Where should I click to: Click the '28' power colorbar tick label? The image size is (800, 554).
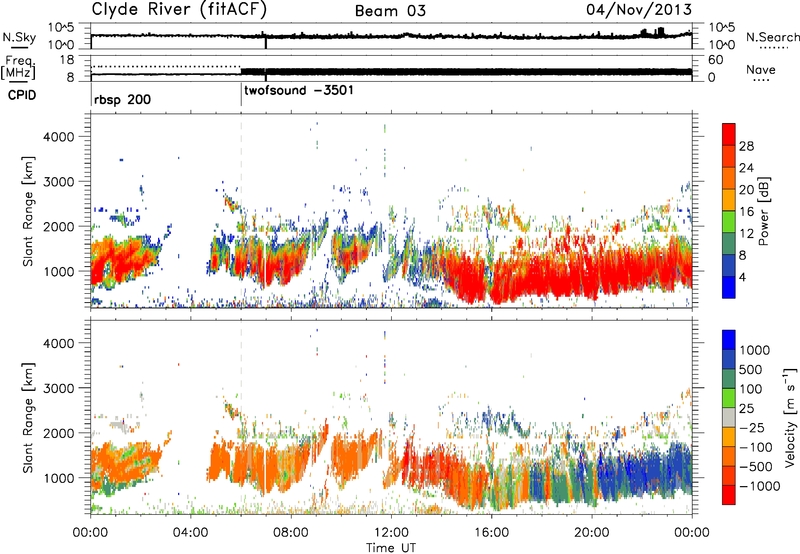click(x=746, y=146)
